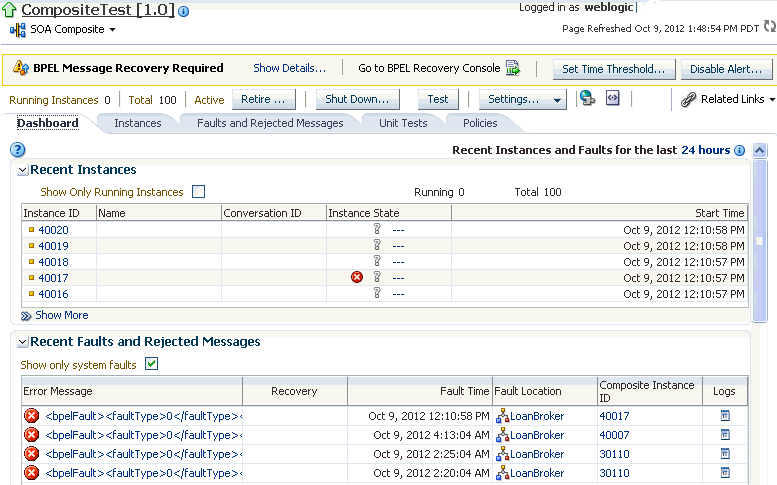Viewport: 777px width, 485px height.
Task: Switch to the Instances tab
Action: [x=138, y=123]
